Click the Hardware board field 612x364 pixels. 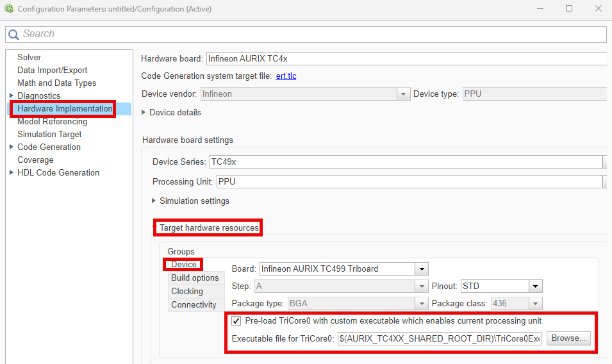[x=406, y=58]
